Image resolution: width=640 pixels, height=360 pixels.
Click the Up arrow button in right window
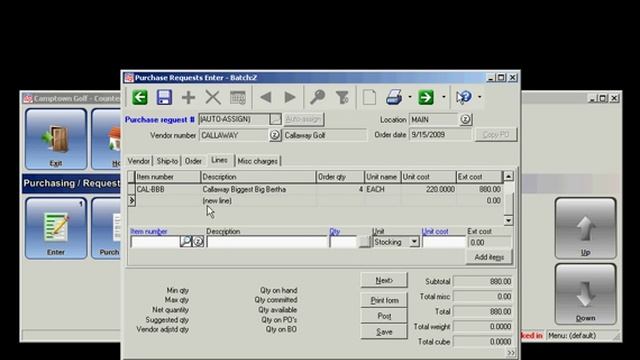pos(585,228)
